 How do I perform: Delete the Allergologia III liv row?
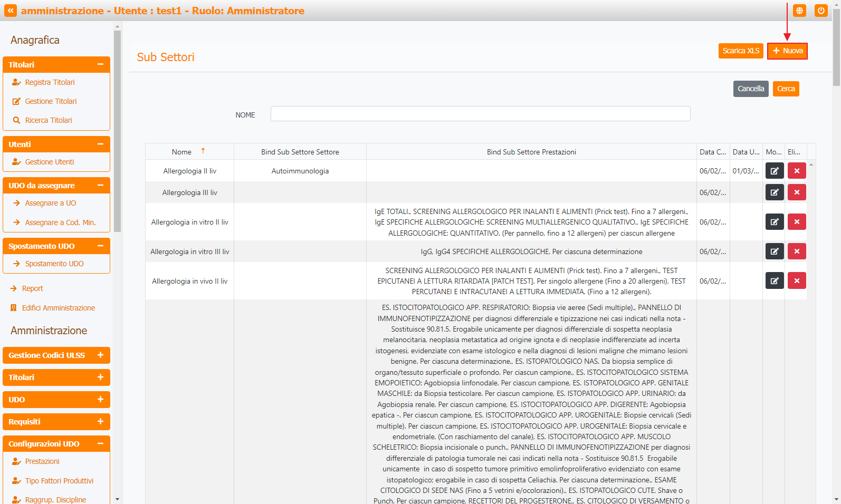(796, 192)
